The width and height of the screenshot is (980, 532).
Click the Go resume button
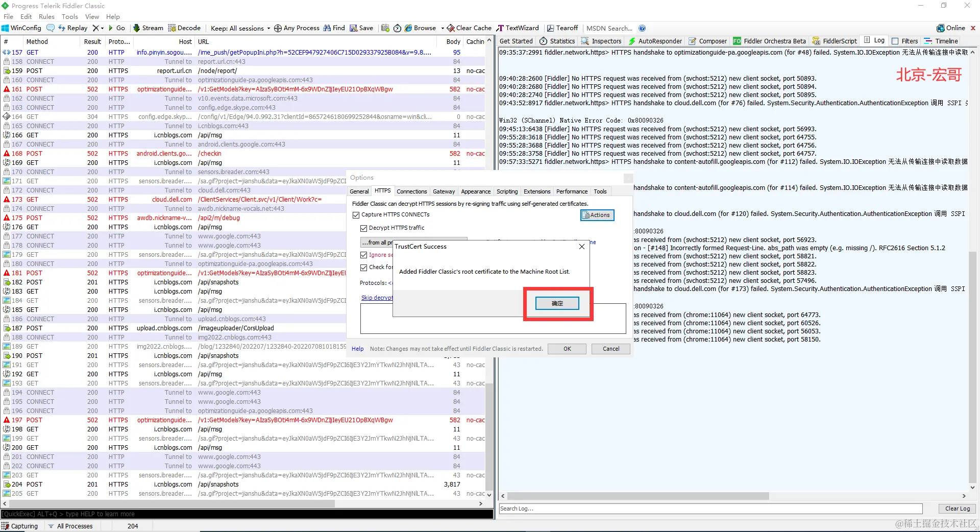[x=117, y=28]
